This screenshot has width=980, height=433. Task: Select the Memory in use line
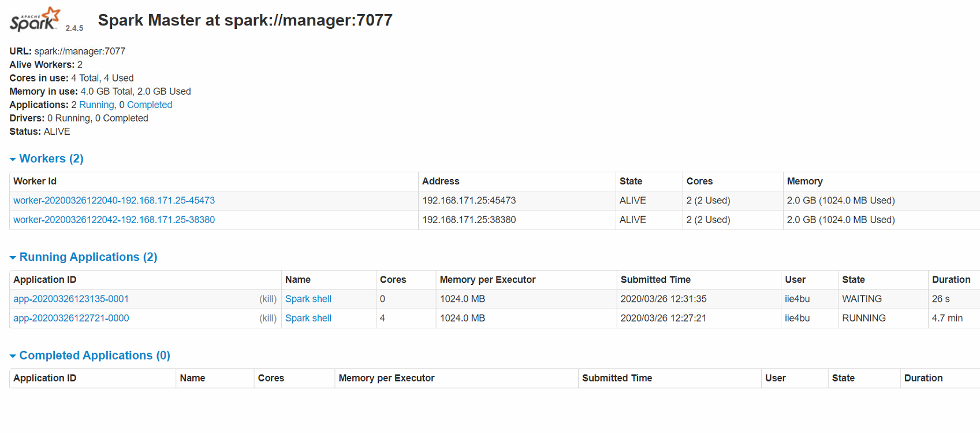[x=100, y=91]
